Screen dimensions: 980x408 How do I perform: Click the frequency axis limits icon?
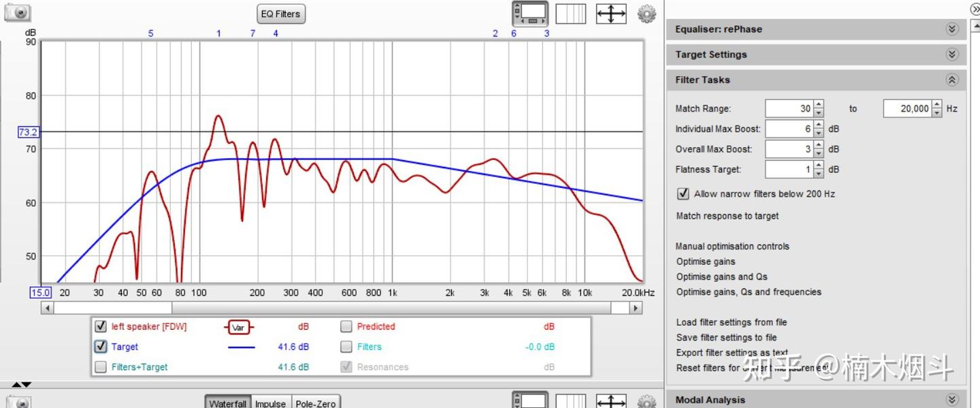pyautogui.click(x=570, y=14)
